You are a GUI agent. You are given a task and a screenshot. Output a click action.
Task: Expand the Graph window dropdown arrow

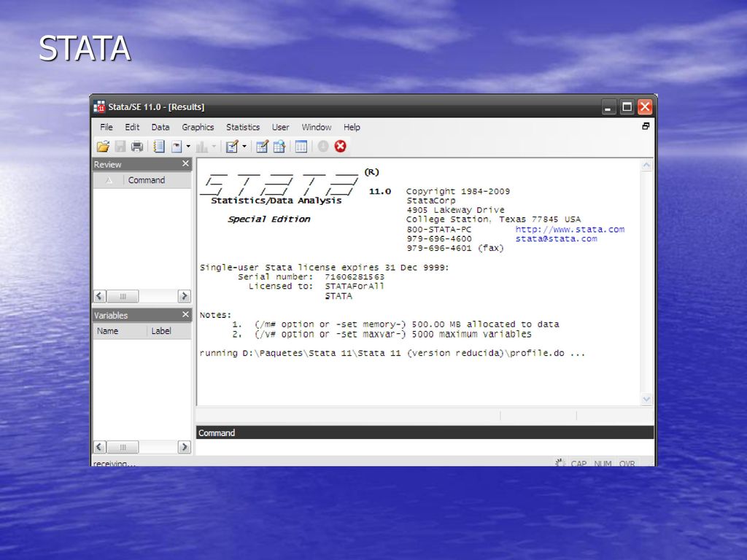(214, 147)
